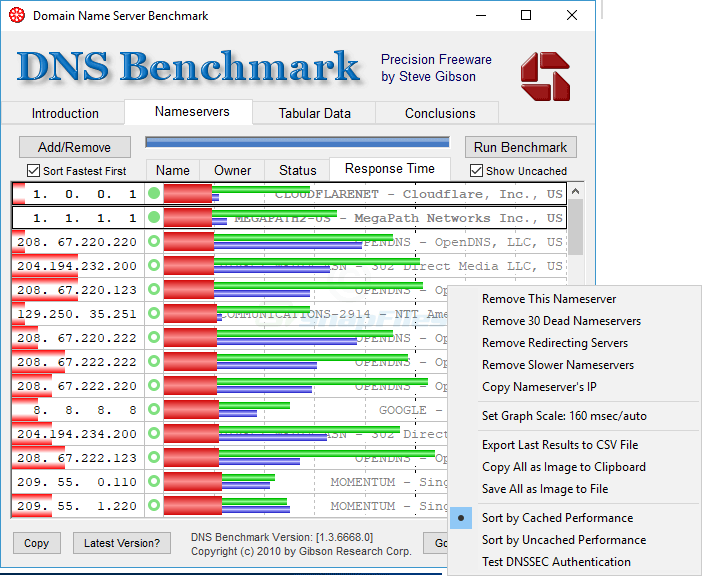Click the Latest Version? button
Screen dimensions: 702x576
(122, 543)
